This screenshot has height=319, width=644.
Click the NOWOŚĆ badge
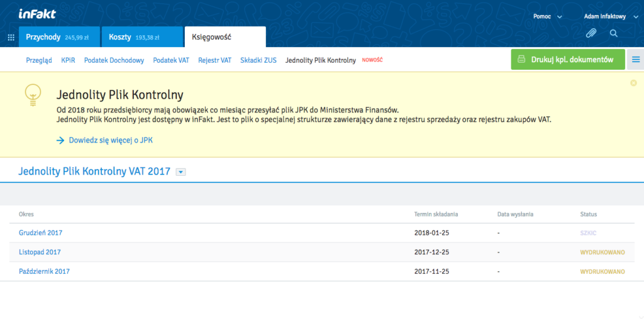coord(372,60)
